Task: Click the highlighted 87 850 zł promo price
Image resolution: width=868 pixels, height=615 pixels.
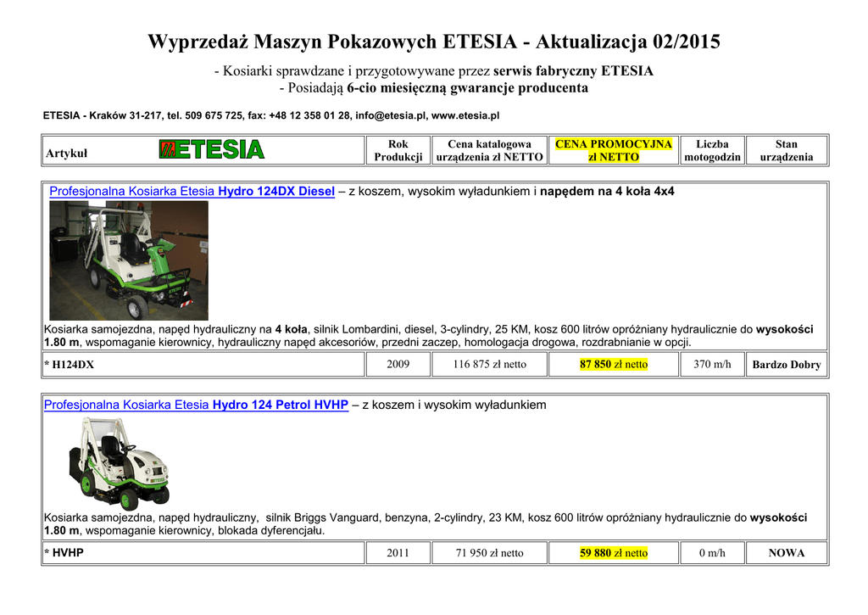Action: [613, 365]
